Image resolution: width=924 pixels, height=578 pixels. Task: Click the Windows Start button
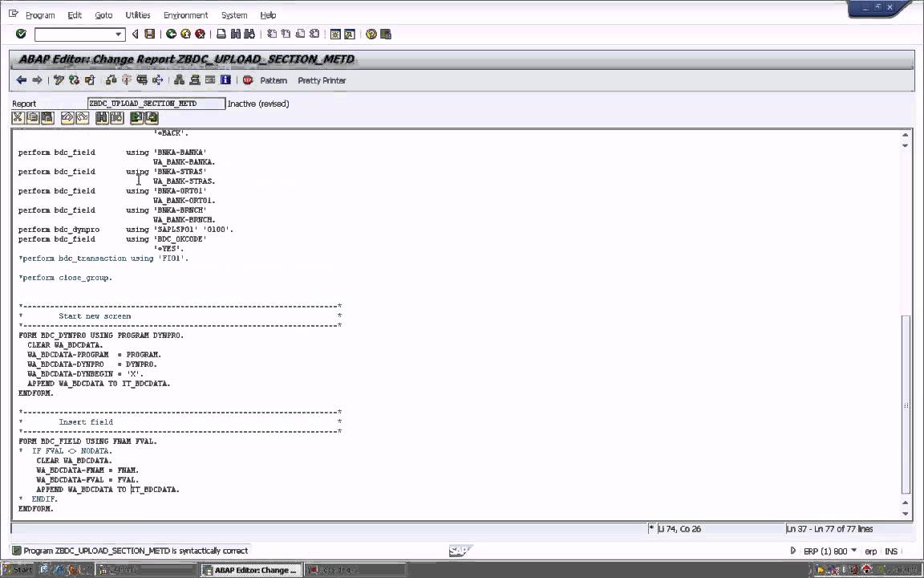click(18, 570)
